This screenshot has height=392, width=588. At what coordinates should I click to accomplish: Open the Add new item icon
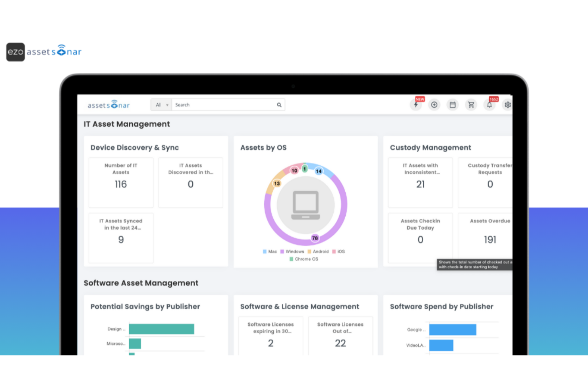pos(434,104)
